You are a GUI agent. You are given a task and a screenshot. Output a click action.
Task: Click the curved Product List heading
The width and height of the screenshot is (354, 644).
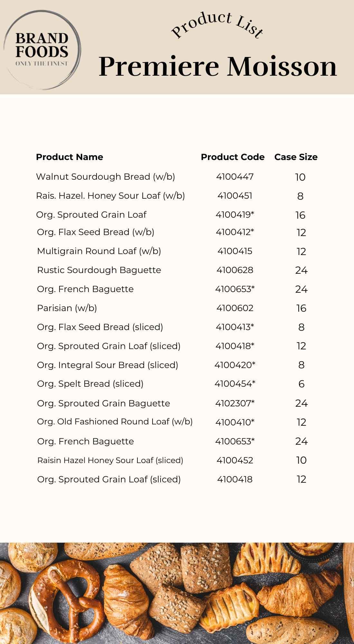click(x=218, y=26)
